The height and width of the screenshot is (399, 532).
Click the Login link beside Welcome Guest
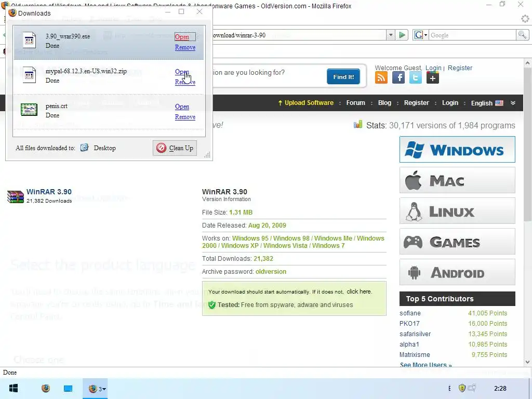(433, 68)
